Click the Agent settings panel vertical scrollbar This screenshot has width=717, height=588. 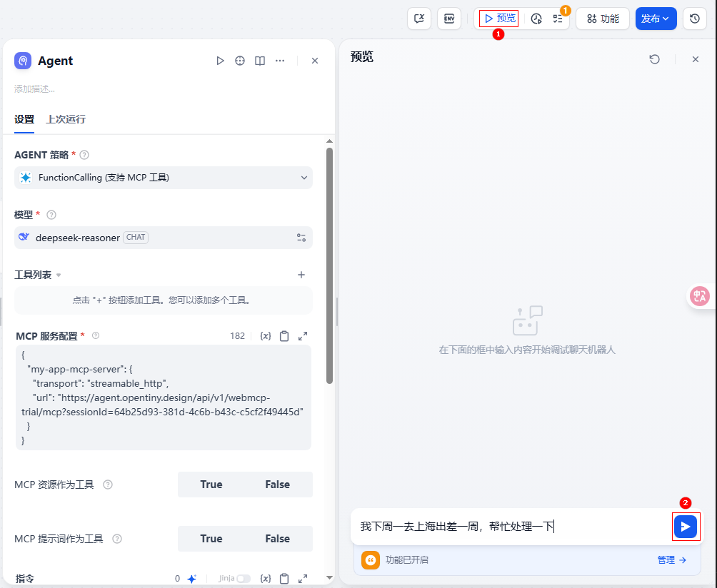point(329,264)
